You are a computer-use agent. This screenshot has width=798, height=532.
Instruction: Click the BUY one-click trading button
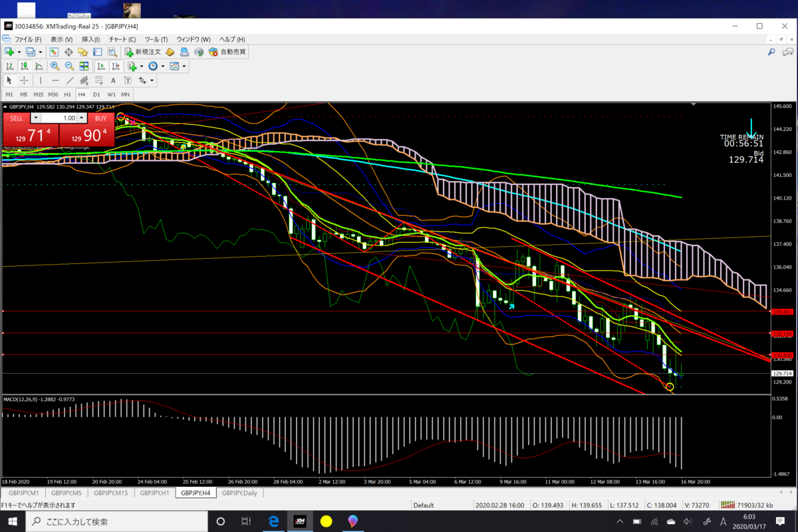point(100,118)
